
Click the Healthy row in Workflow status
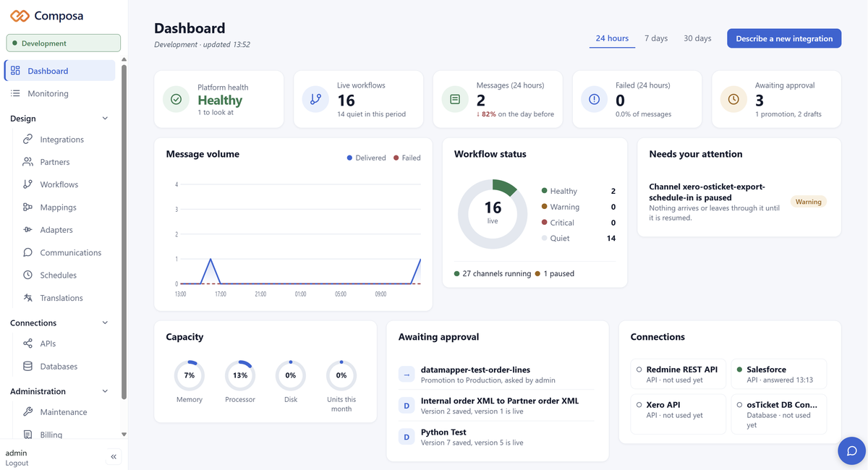coord(579,191)
